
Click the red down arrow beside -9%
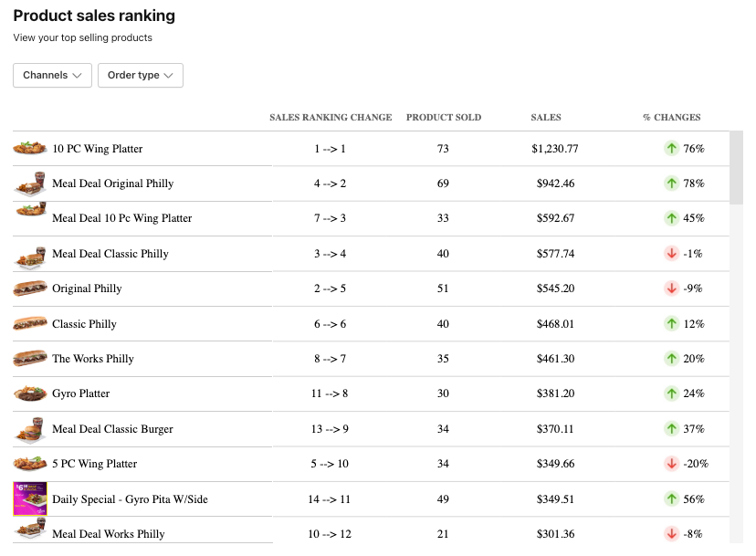(x=671, y=288)
